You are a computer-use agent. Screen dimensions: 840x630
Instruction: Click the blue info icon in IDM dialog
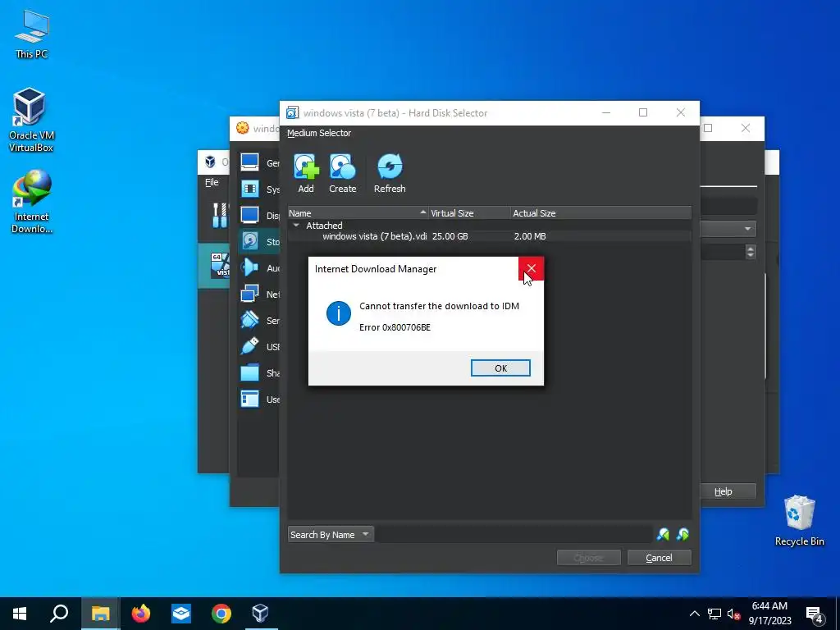pos(339,313)
